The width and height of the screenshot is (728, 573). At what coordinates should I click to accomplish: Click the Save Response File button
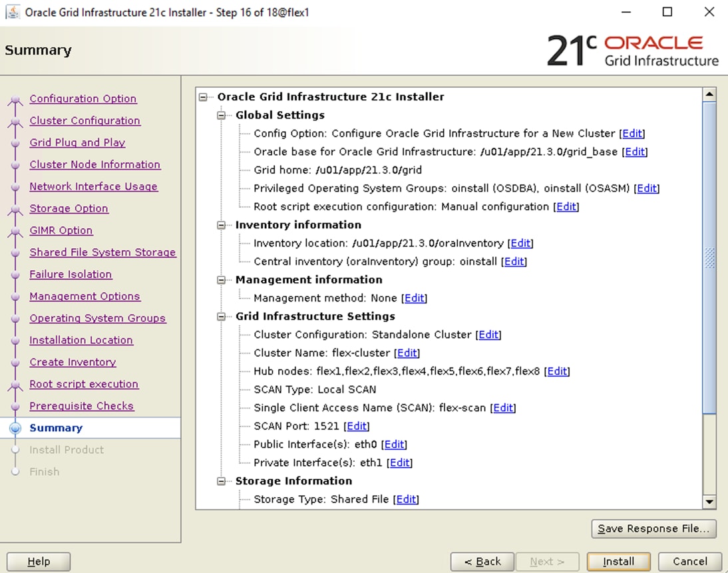point(653,529)
